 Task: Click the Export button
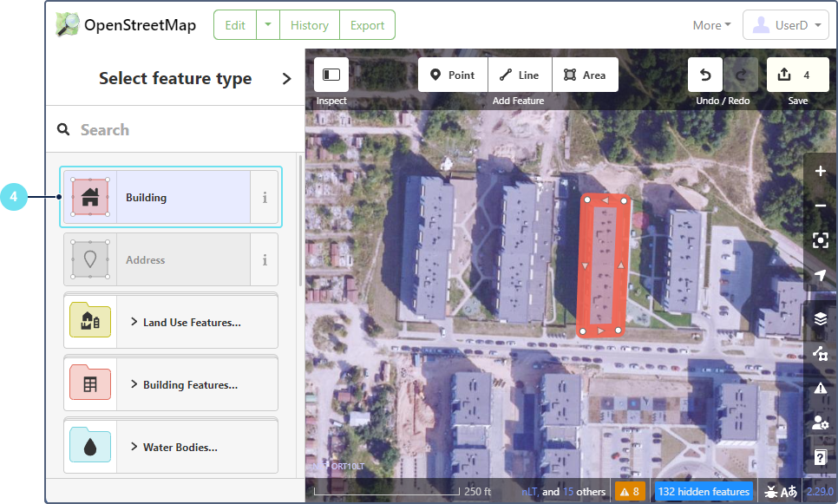pos(367,25)
